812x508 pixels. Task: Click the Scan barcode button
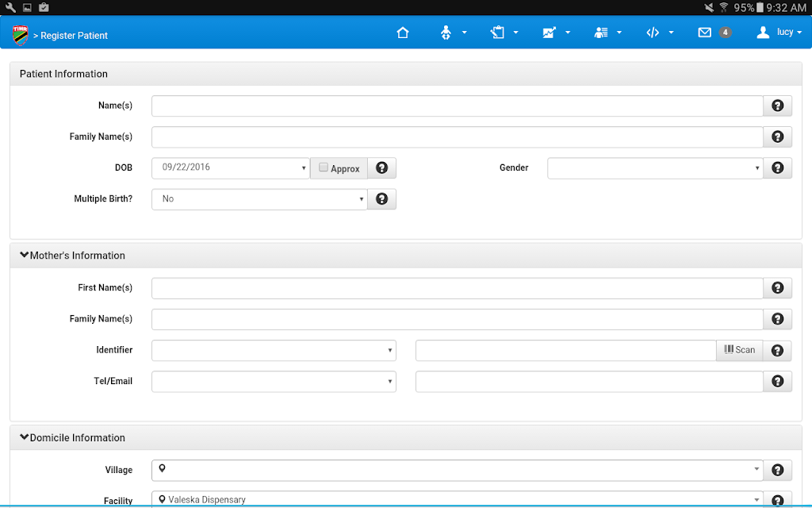click(x=740, y=350)
